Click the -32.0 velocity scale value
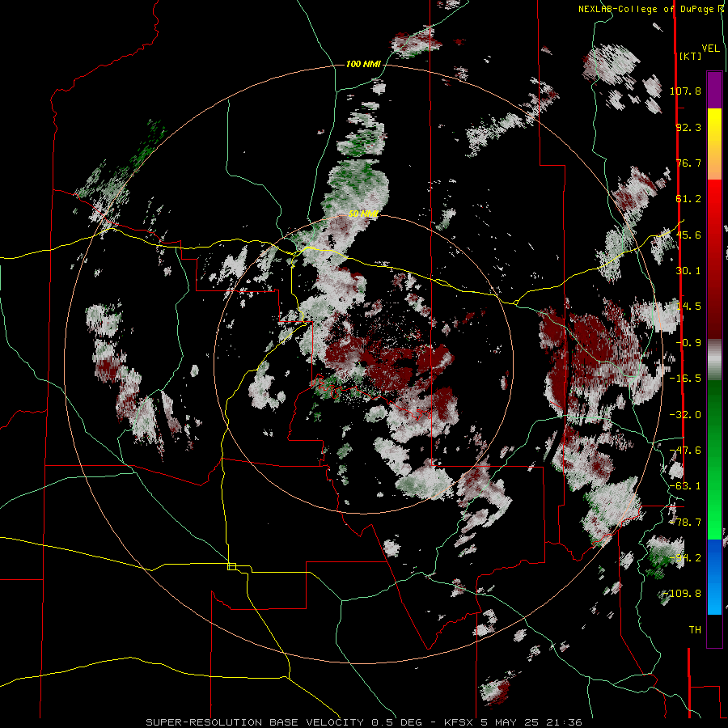The image size is (728, 728). click(x=685, y=415)
